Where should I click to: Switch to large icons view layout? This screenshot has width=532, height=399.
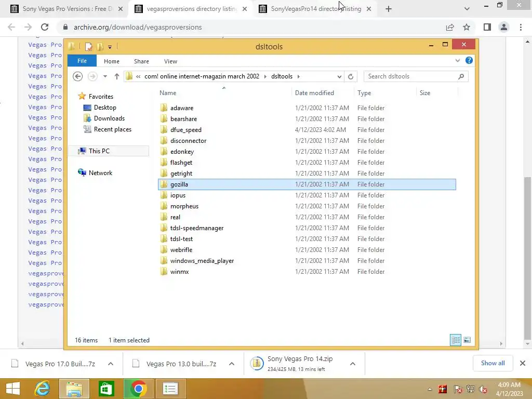tap(467, 340)
